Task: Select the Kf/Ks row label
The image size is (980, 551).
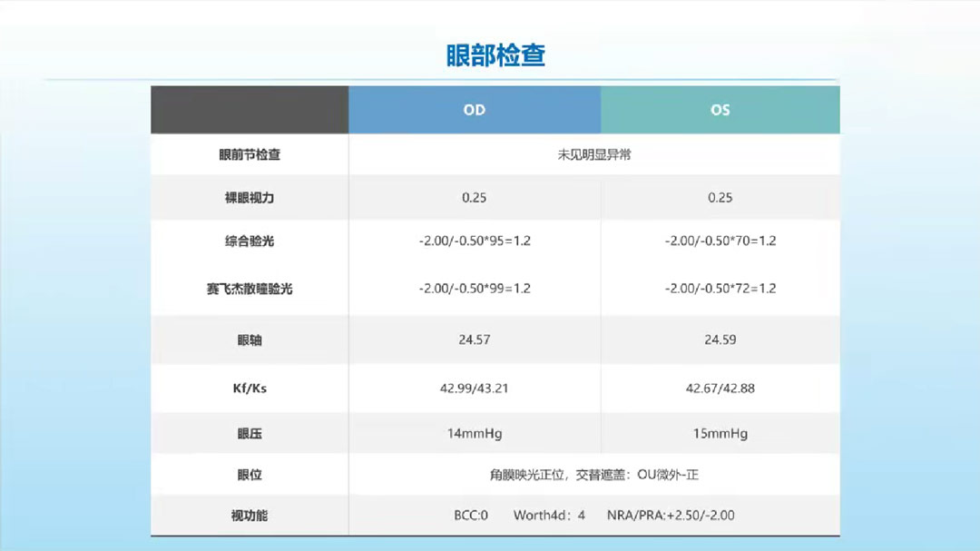Action: (x=250, y=389)
